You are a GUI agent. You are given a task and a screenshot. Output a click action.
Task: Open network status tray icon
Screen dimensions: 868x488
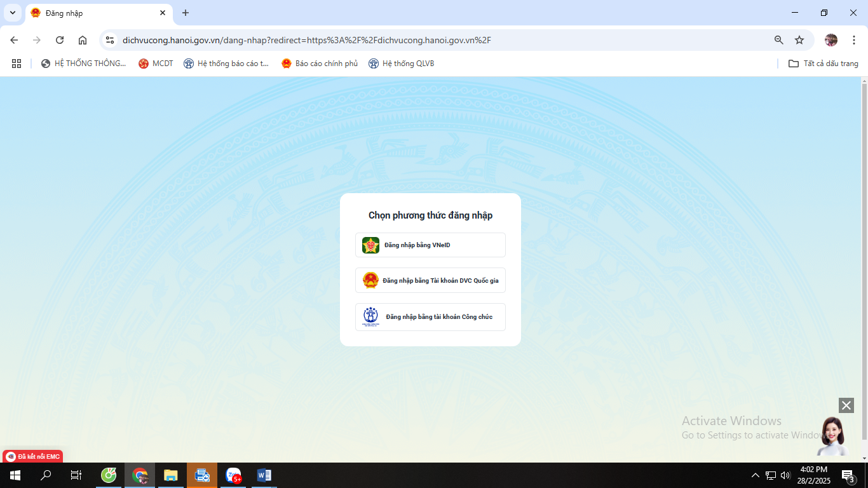click(771, 475)
